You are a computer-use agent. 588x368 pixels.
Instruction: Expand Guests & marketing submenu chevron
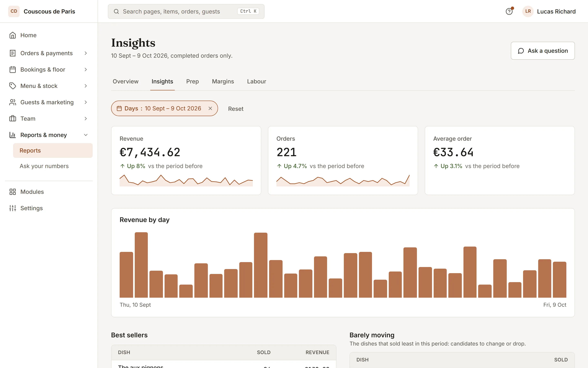[x=86, y=102]
